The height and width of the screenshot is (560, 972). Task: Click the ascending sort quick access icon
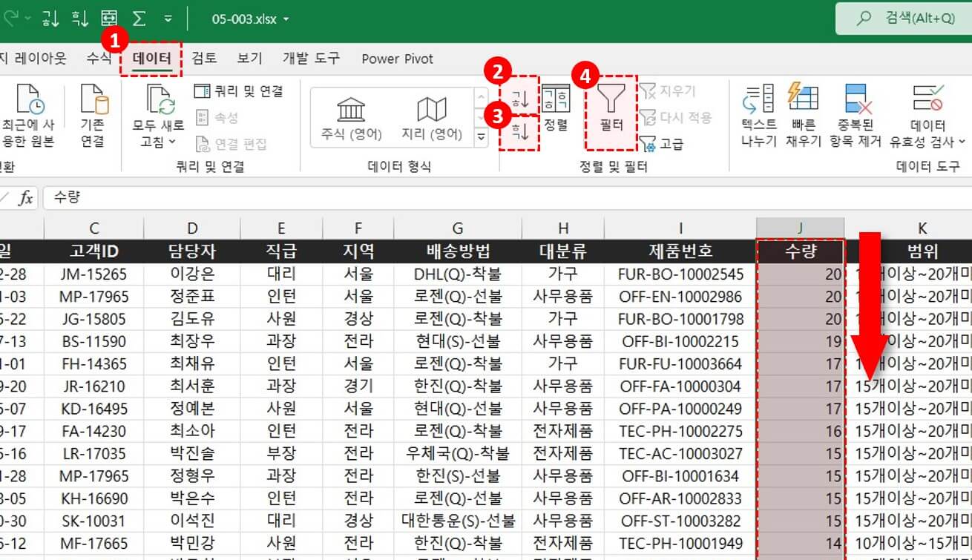(x=51, y=18)
